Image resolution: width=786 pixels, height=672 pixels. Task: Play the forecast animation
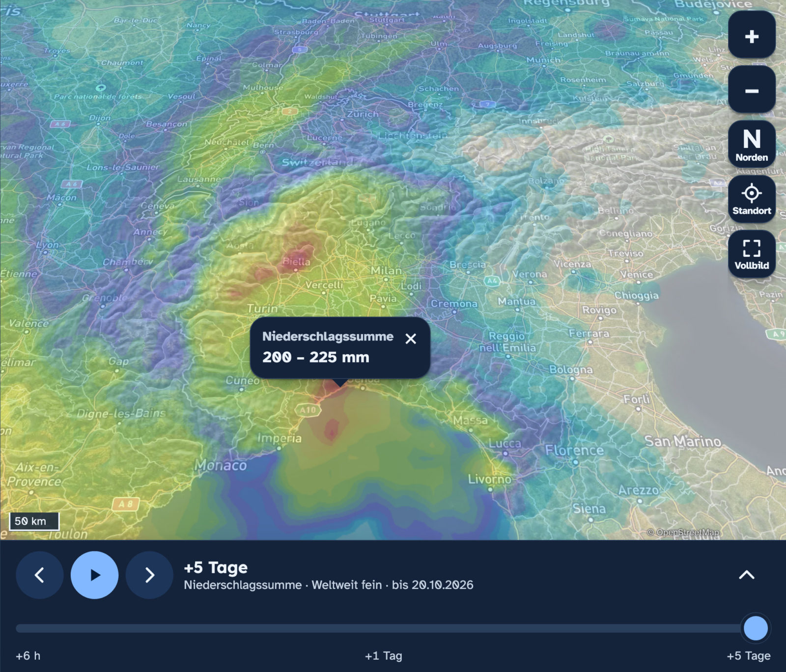[95, 575]
